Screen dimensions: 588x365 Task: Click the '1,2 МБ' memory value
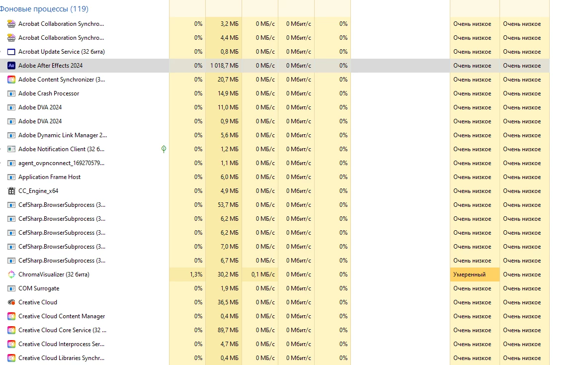230,149
